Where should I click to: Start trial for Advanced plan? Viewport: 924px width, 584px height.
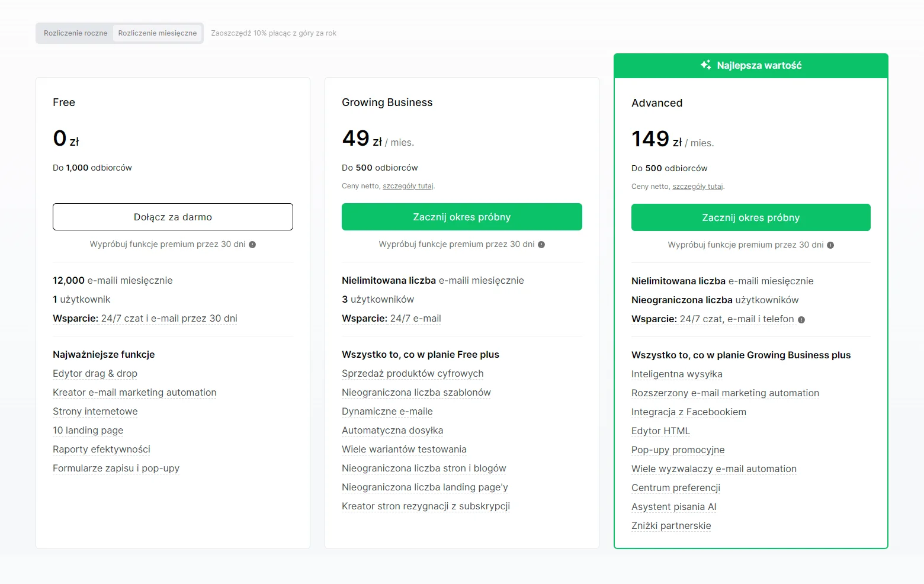click(x=750, y=217)
